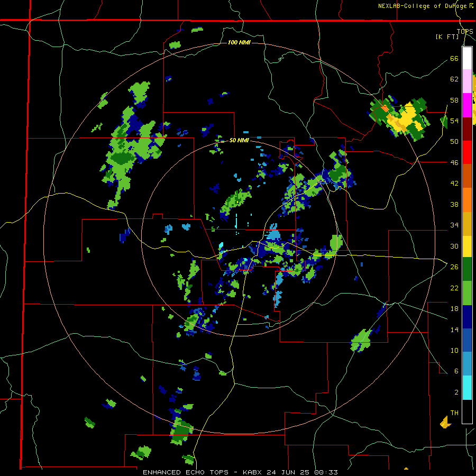The width and height of the screenshot is (476, 476).
Task: Click the "100 NMI" range ring label
Action: [239, 42]
